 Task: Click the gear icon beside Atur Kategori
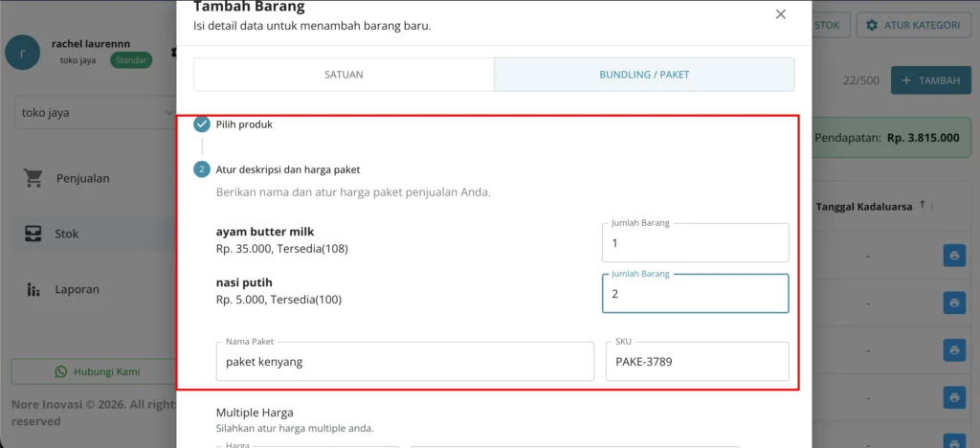872,26
